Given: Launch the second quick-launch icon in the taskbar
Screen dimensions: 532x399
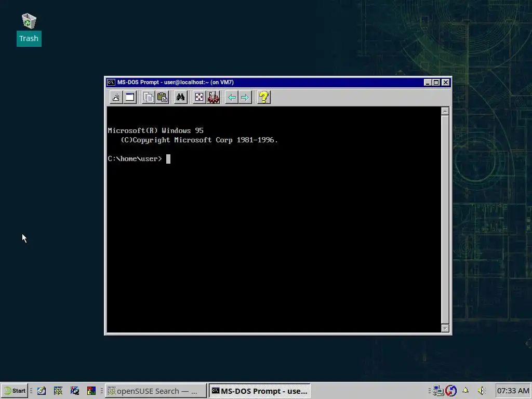Looking at the screenshot, I should [58, 391].
